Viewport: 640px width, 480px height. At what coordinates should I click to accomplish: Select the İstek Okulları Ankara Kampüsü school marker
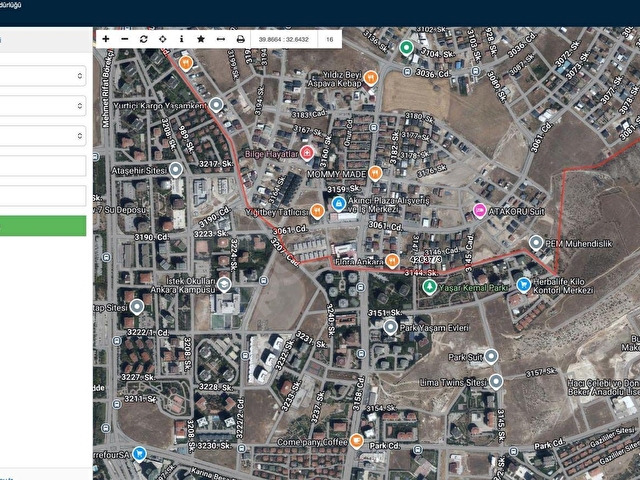click(224, 284)
